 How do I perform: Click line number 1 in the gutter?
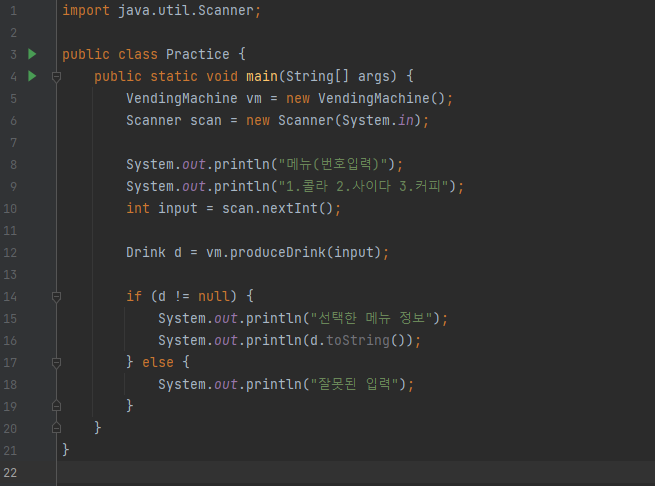click(13, 10)
